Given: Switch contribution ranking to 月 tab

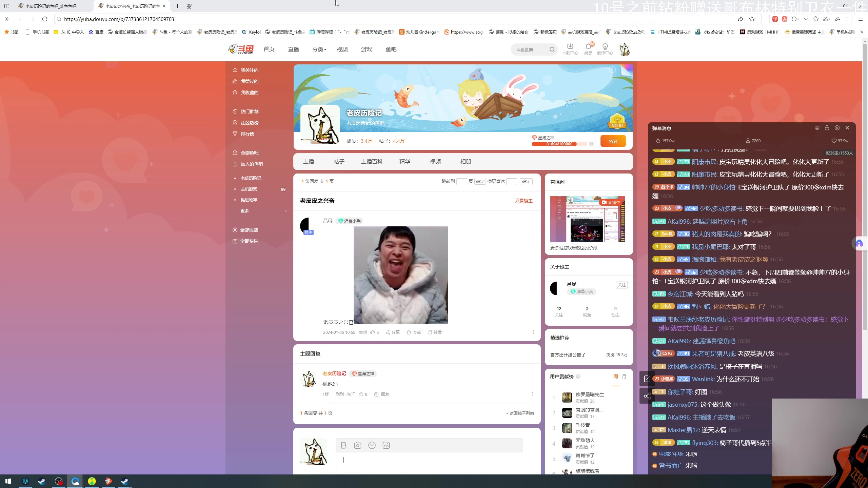Looking at the screenshot, I should coord(624,377).
